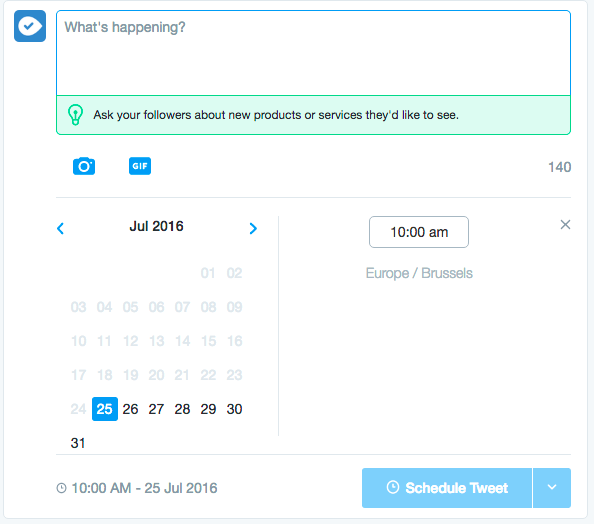Image resolution: width=594 pixels, height=524 pixels.
Task: Select July 27 on the calendar
Action: pos(156,409)
